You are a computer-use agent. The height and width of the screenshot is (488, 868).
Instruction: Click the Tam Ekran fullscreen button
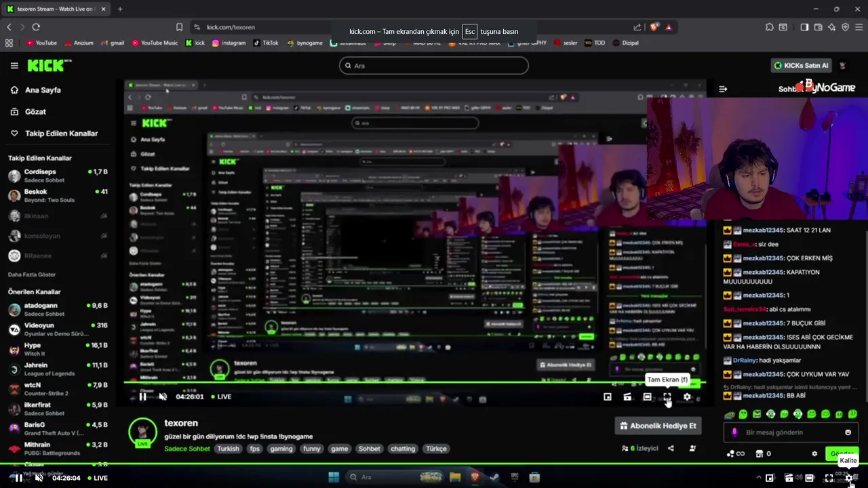tap(667, 397)
